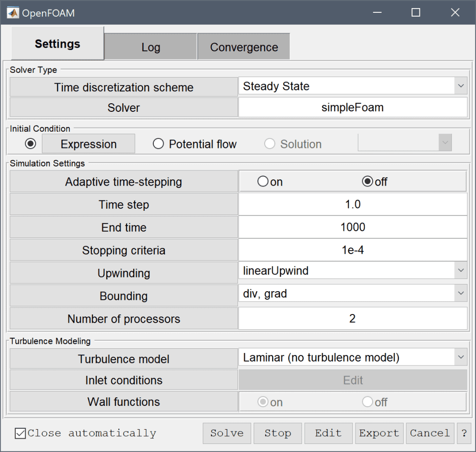
Task: Click the Solve button
Action: tap(227, 433)
